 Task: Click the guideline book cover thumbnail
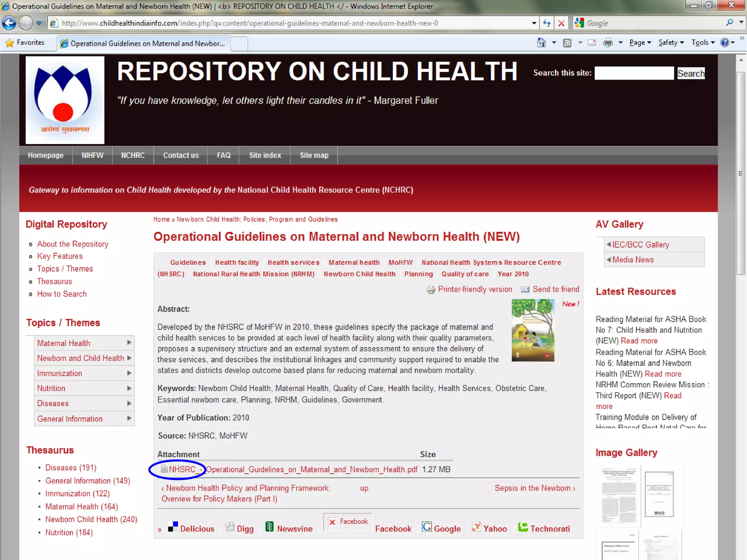[x=533, y=330]
